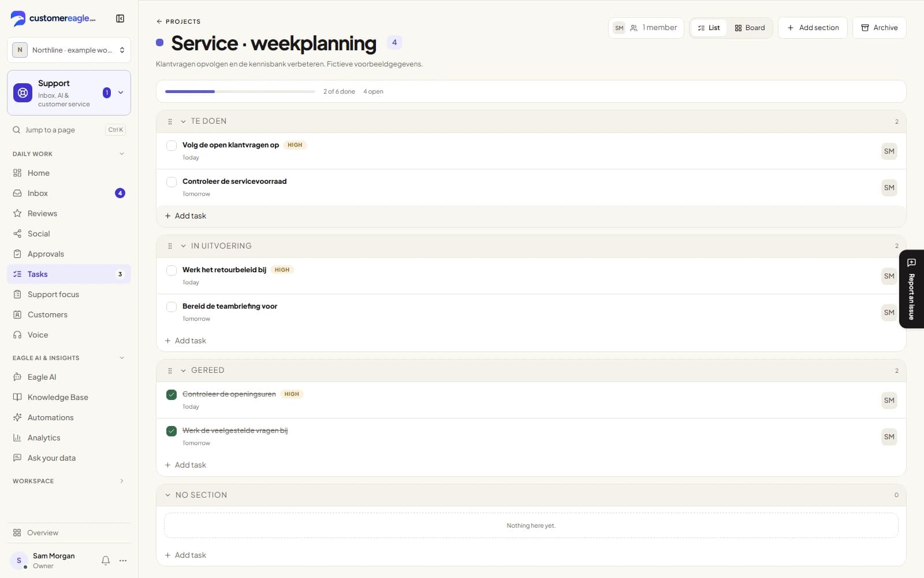Open the Northline workspace switcher
The width and height of the screenshot is (924, 578).
[69, 50]
